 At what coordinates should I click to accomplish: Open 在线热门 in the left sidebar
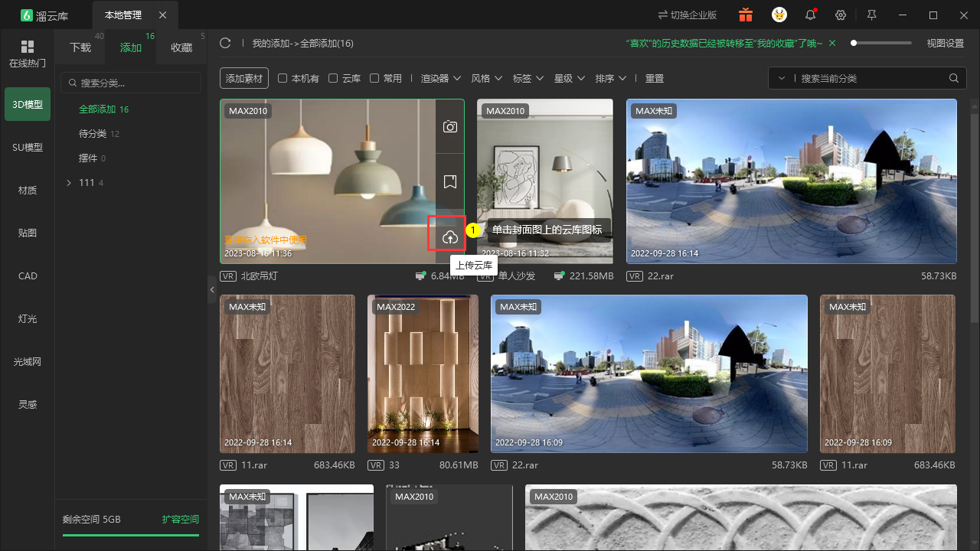28,54
